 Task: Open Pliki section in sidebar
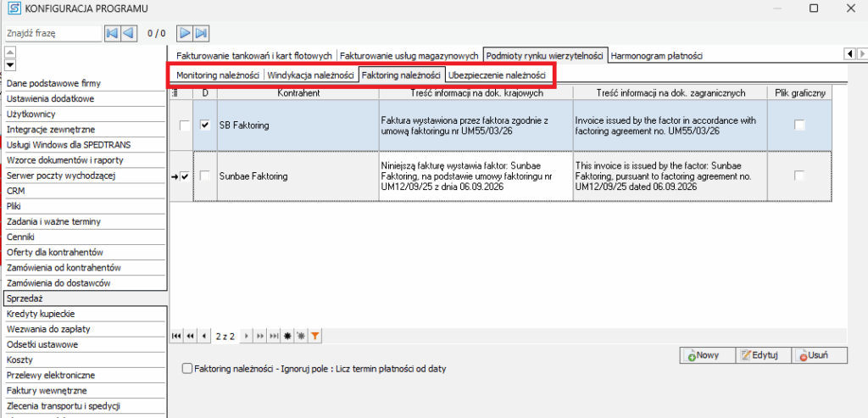pyautogui.click(x=85, y=206)
